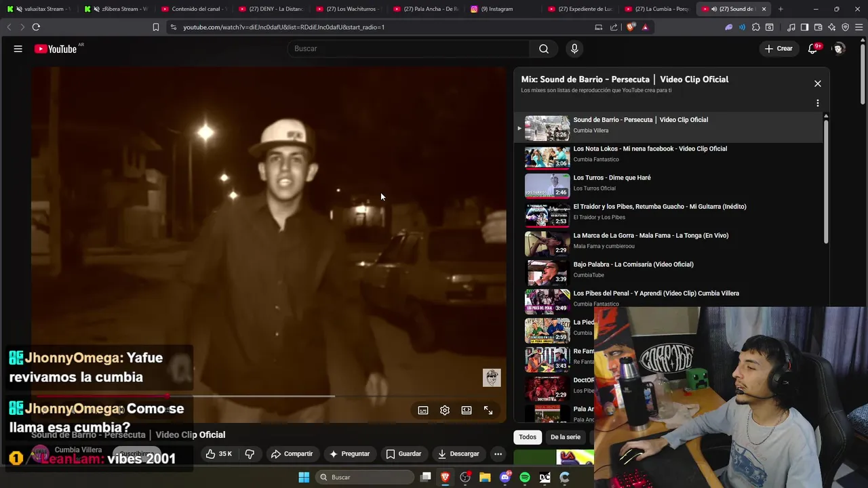The image size is (868, 488).
Task: Open the YouTube hamburger guide menu
Action: 18,49
